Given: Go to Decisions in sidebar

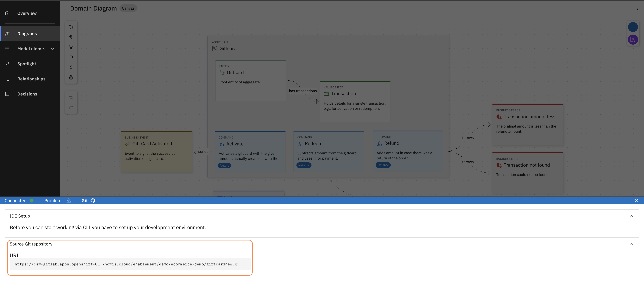Looking at the screenshot, I should tap(27, 94).
